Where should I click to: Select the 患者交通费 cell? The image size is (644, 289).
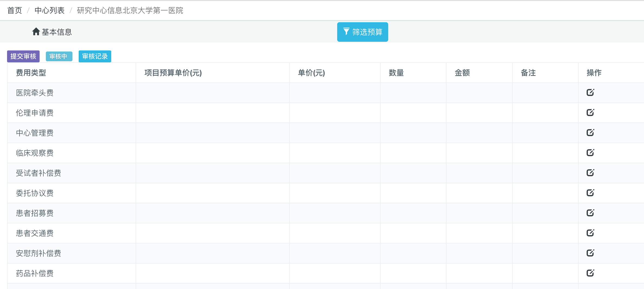pos(72,233)
